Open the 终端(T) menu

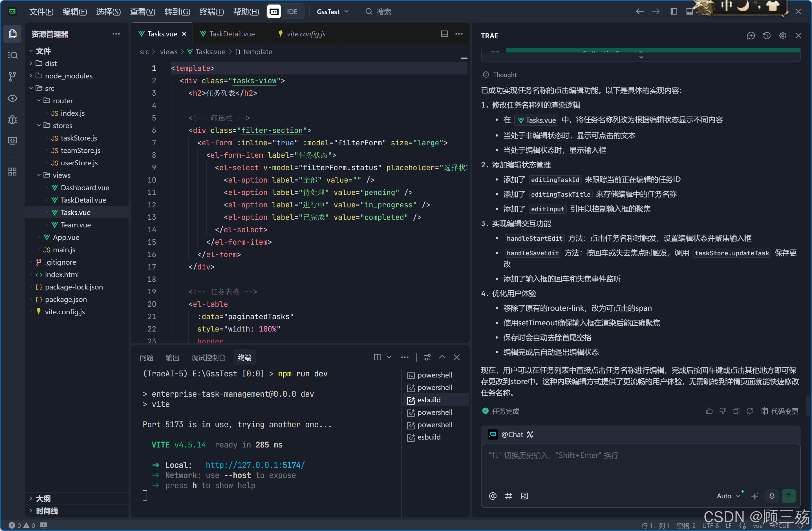tap(211, 12)
